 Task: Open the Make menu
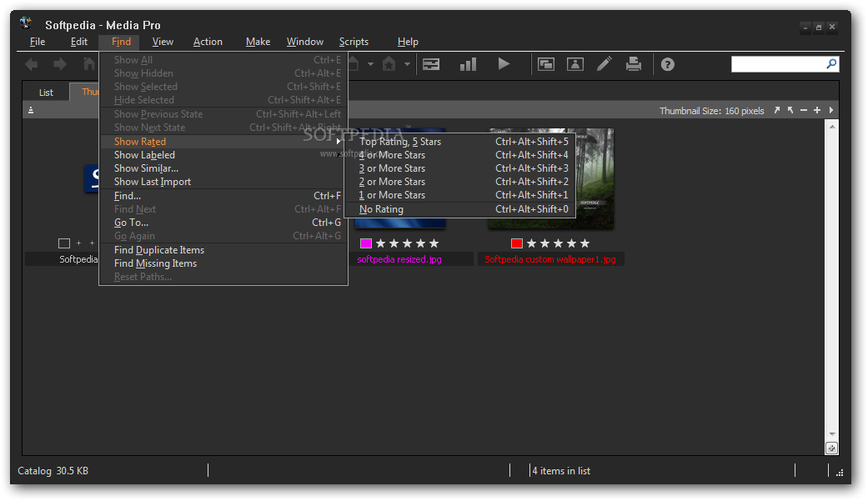point(258,42)
